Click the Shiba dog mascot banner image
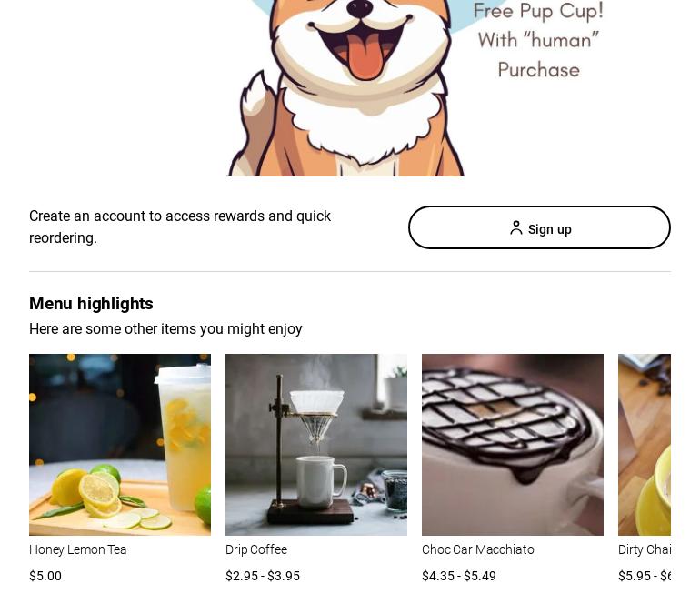This screenshot has height=594, width=700. (346, 88)
